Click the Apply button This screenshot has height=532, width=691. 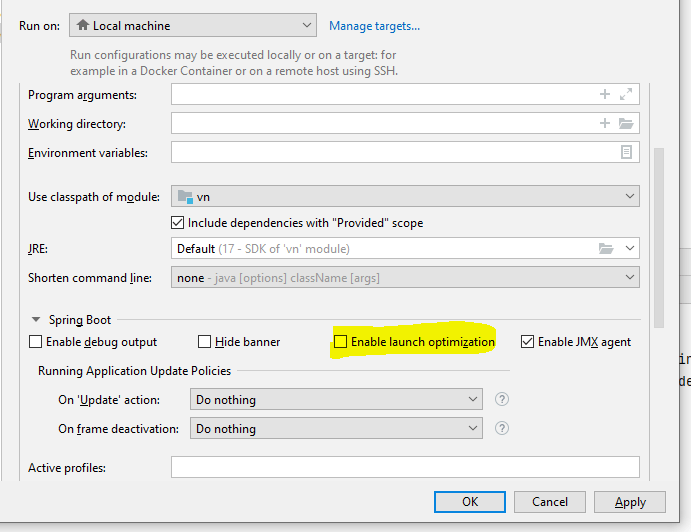(630, 502)
